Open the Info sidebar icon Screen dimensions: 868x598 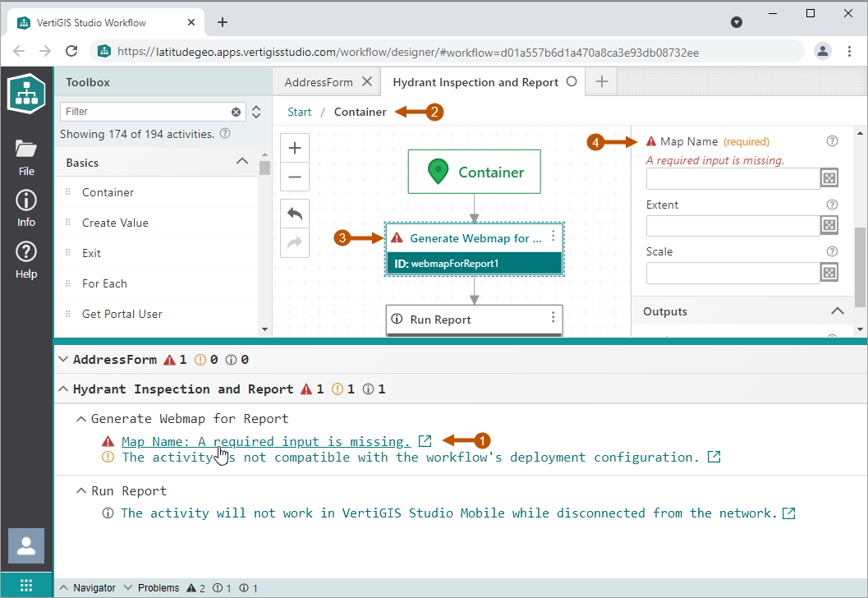click(26, 200)
